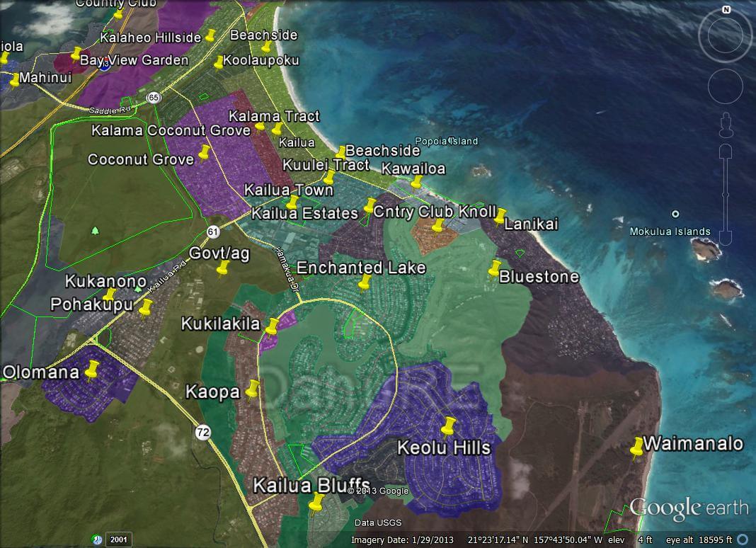The width and height of the screenshot is (756, 548).
Task: Click Route 72 highway shield
Action: (203, 432)
